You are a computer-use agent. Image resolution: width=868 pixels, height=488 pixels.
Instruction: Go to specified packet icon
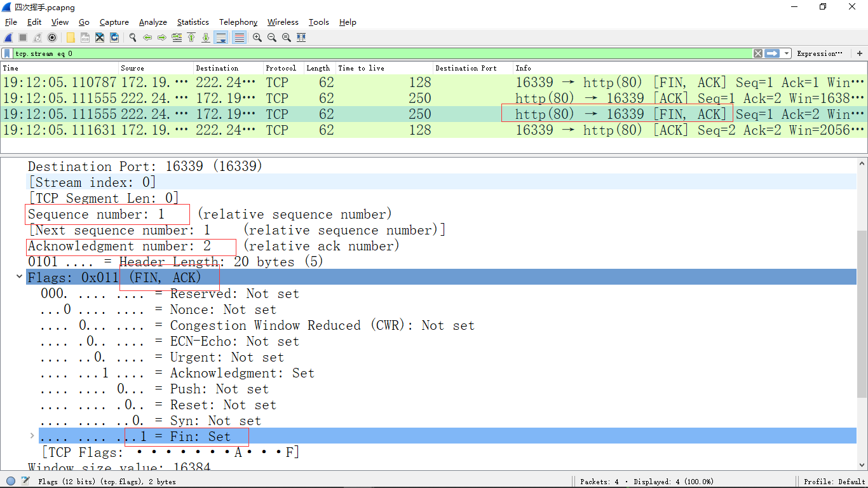(x=177, y=37)
